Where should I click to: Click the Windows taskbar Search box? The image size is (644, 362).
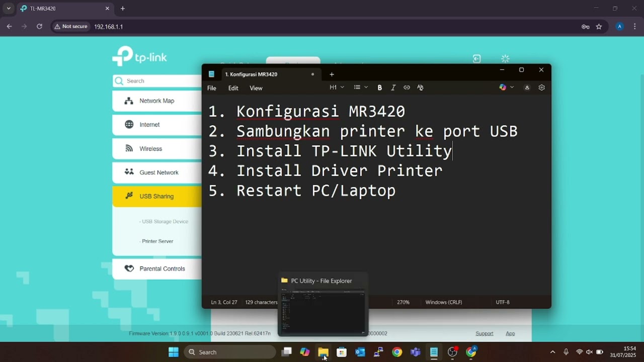tap(230, 352)
